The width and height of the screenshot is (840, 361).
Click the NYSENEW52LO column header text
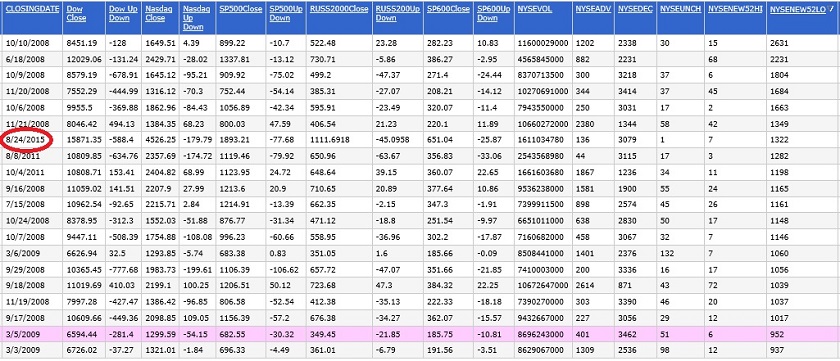point(798,9)
